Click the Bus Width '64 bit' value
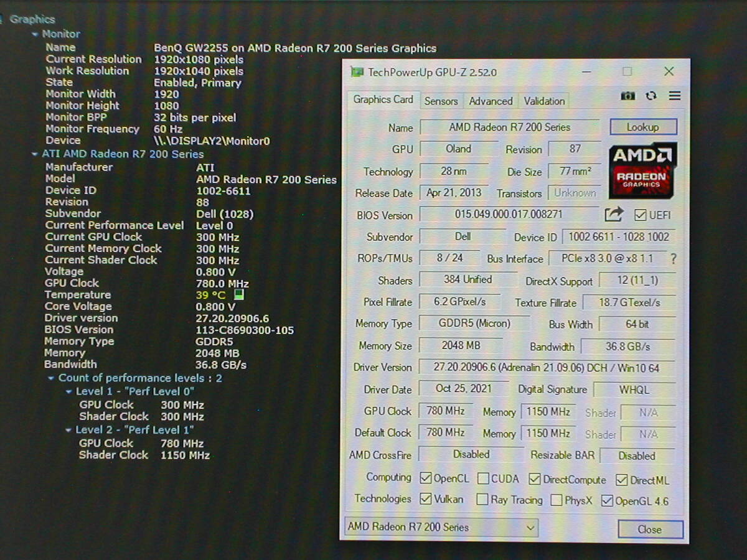The image size is (747, 560). [x=637, y=324]
